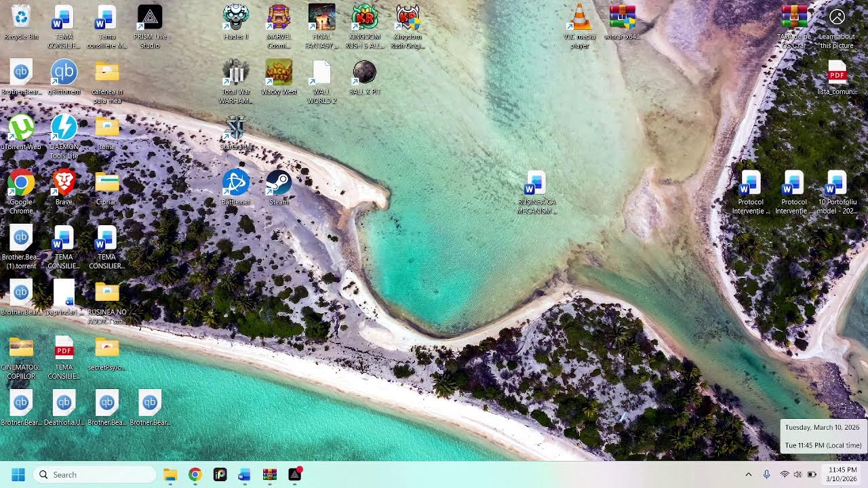868x488 pixels.
Task: Expand the hidden system tray icons chevron
Action: [749, 474]
